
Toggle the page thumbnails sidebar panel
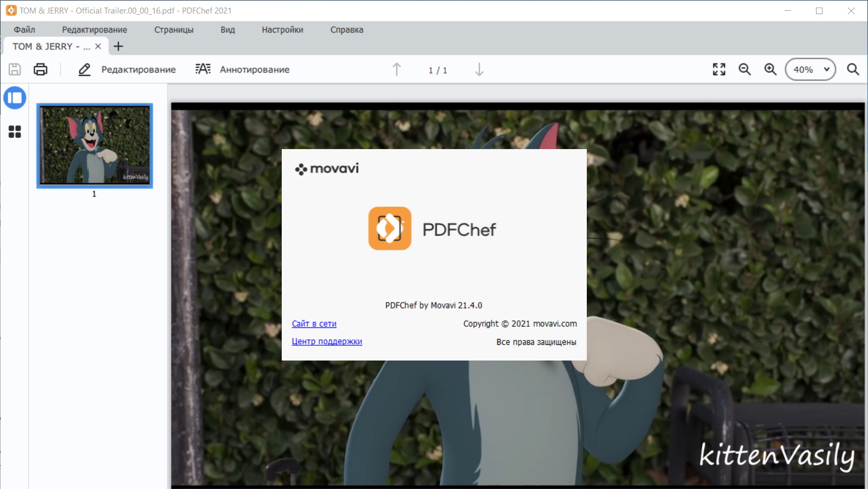(15, 98)
